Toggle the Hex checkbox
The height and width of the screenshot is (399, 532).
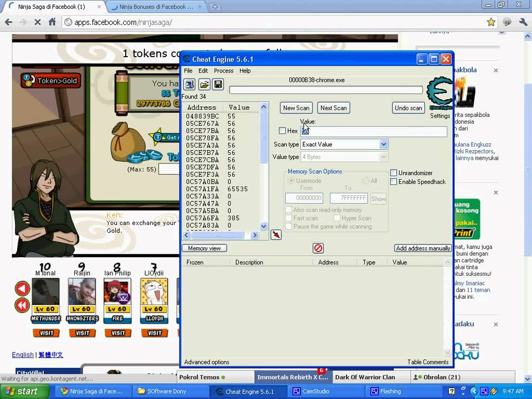tap(282, 131)
